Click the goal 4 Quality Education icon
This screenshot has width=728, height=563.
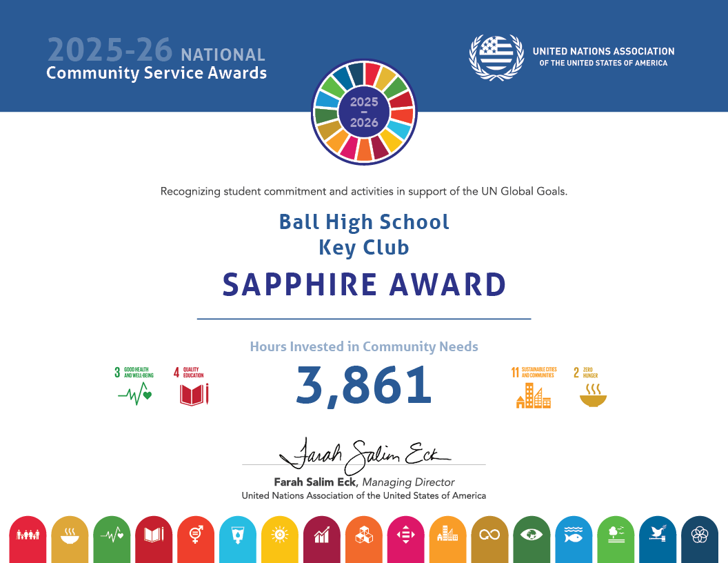[x=191, y=386]
